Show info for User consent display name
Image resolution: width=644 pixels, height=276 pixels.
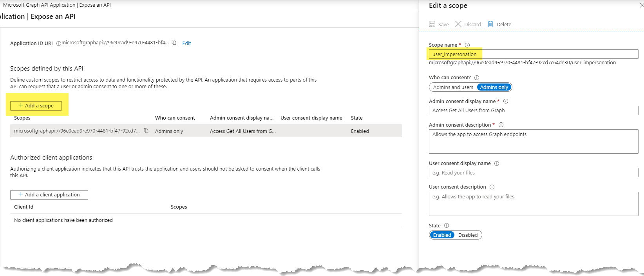coord(497,163)
